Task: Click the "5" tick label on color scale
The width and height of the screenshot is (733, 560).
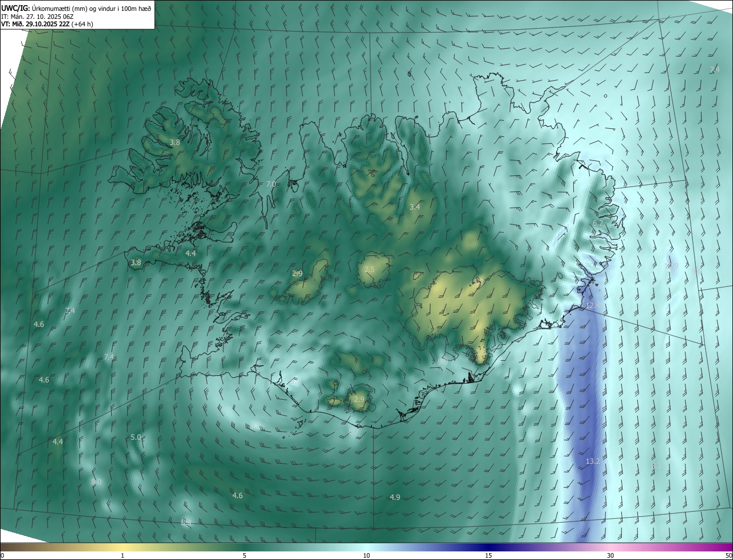Action: [245, 556]
